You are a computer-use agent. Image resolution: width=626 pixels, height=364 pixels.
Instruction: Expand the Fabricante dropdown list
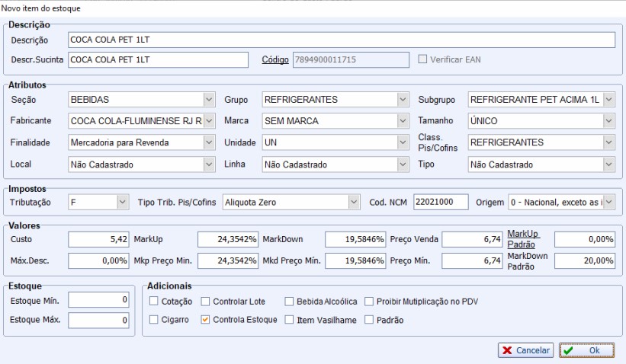209,120
